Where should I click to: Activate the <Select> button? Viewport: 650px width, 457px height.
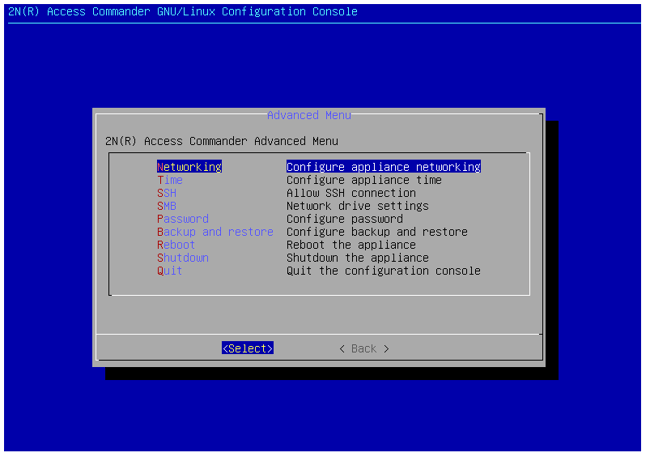[x=247, y=348]
